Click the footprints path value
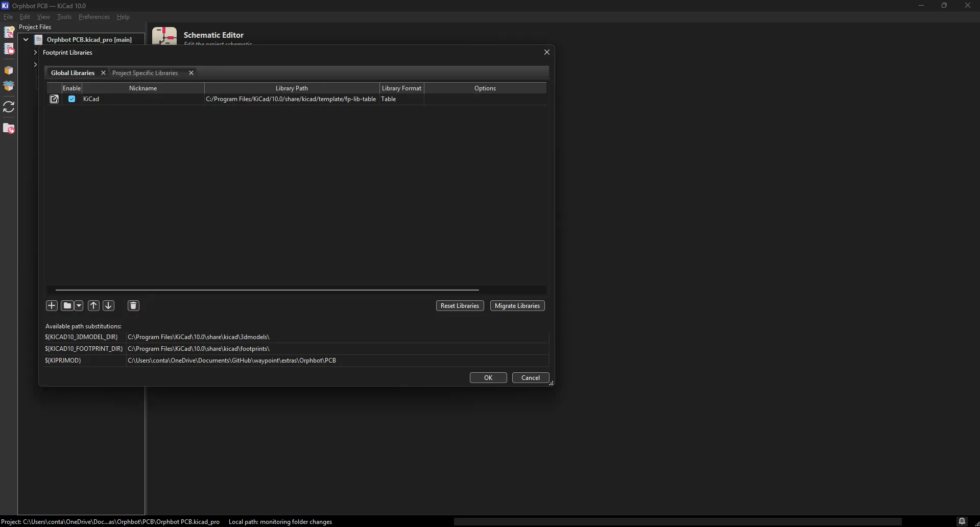 pyautogui.click(x=199, y=349)
